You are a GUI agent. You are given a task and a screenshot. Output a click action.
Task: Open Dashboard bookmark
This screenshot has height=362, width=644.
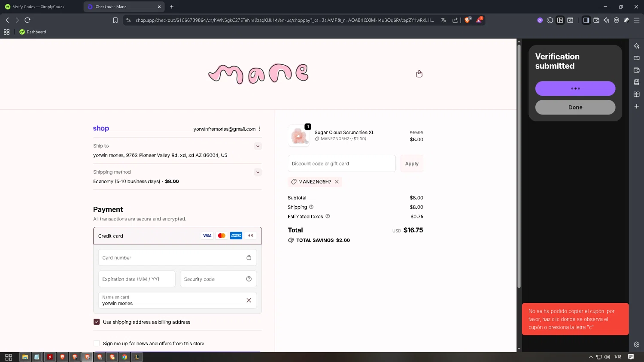(x=33, y=32)
